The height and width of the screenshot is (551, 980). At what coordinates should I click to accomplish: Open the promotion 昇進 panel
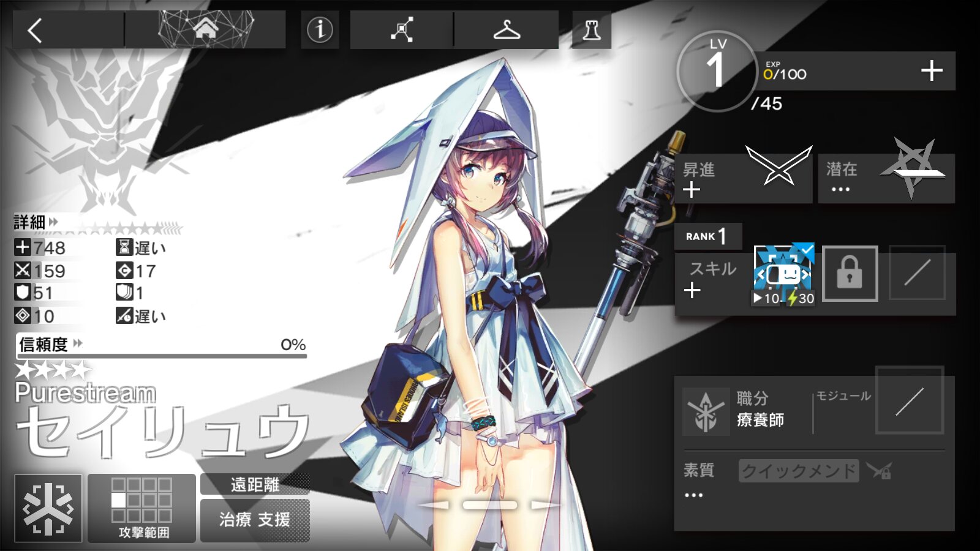coord(743,179)
